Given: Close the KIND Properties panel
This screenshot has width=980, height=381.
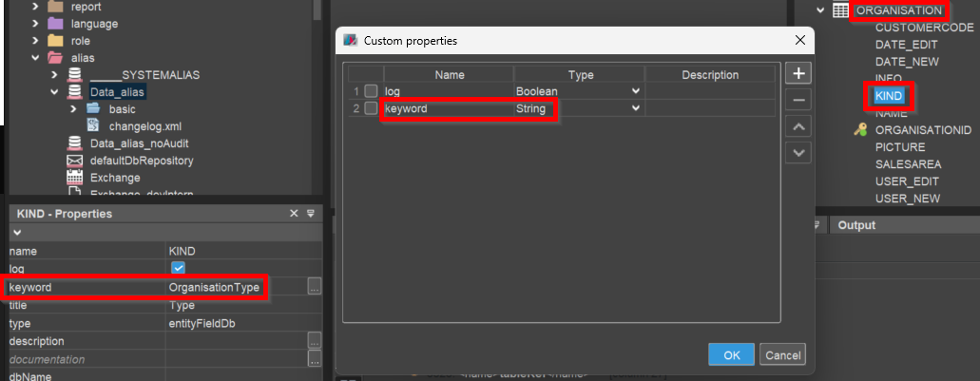Looking at the screenshot, I should click(294, 214).
